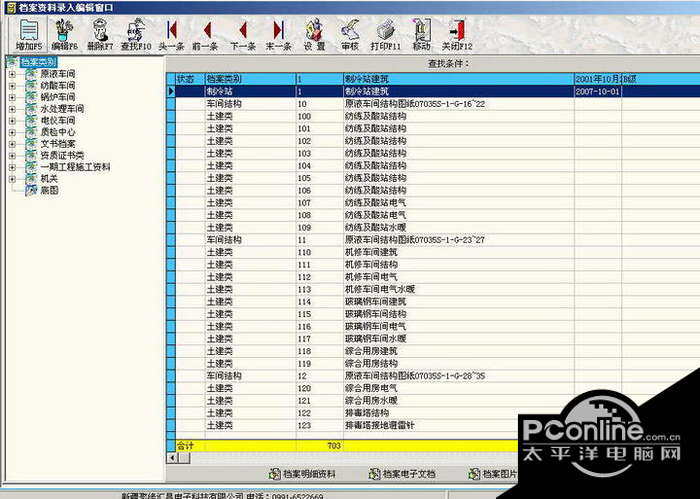
Task: Expand the 水处理车间 tree node
Action: pyautogui.click(x=12, y=109)
